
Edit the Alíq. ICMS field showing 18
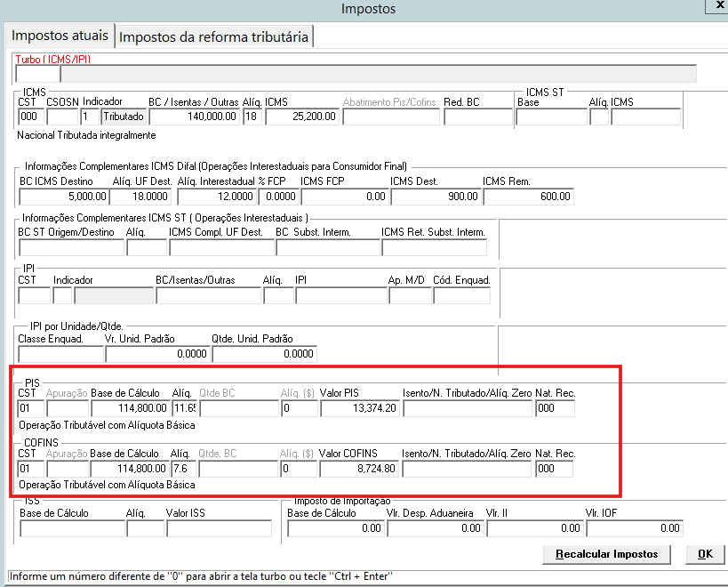click(x=252, y=117)
